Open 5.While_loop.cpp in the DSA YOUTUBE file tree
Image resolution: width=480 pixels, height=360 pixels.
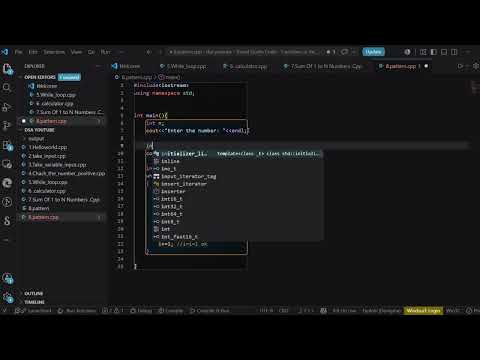pos(48,182)
